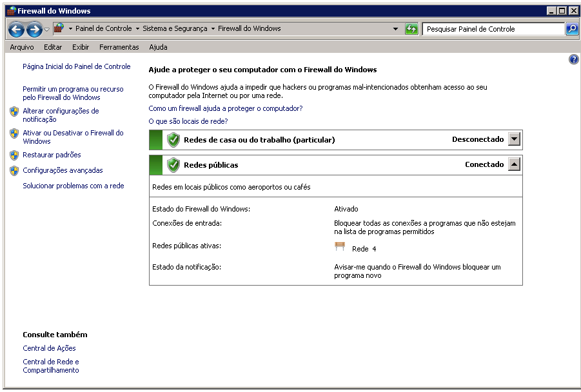Click Redes públicas ativas label

coord(186,246)
